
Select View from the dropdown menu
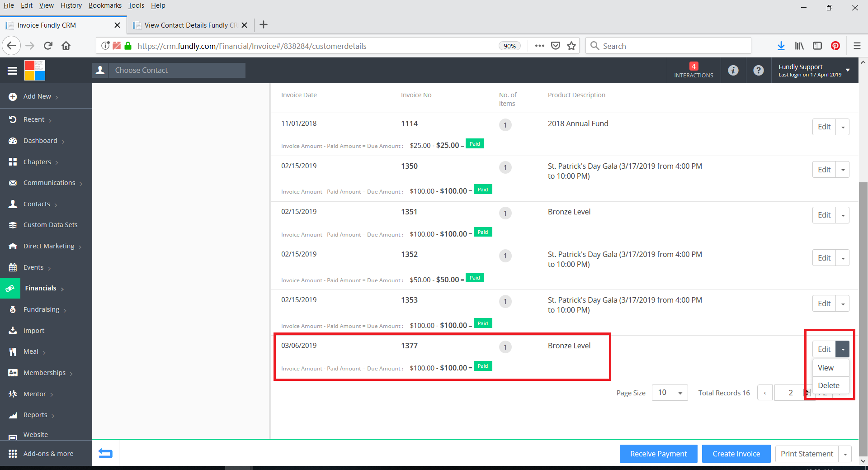tap(830, 368)
